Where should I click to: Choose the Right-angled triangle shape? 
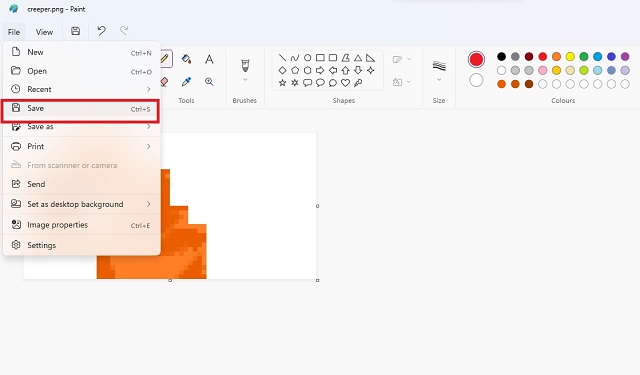click(371, 58)
